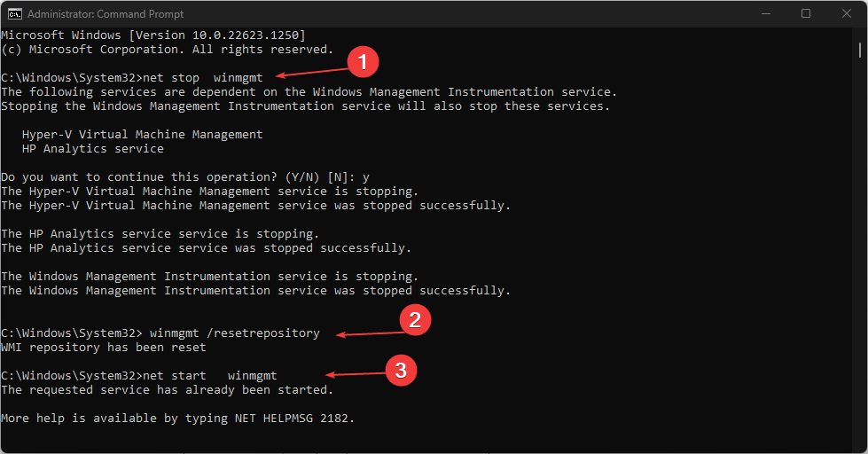Click the red step 2 marker
This screenshot has width=868, height=454.
[x=413, y=320]
